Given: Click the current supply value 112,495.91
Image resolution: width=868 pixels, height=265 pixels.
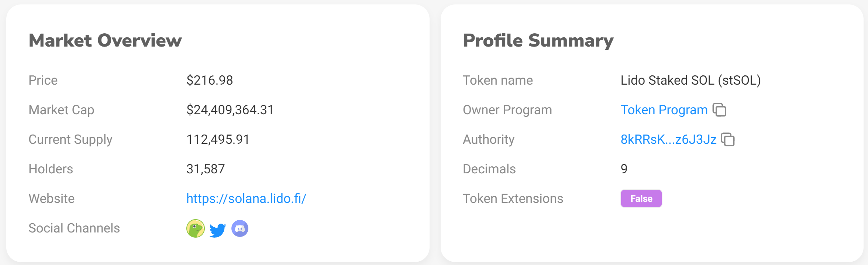Looking at the screenshot, I should click(218, 139).
